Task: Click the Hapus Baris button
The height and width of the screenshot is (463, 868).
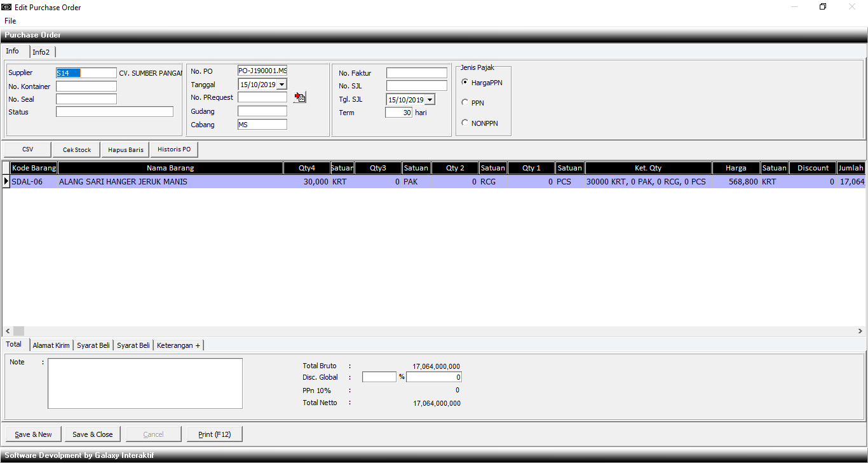Action: click(126, 149)
